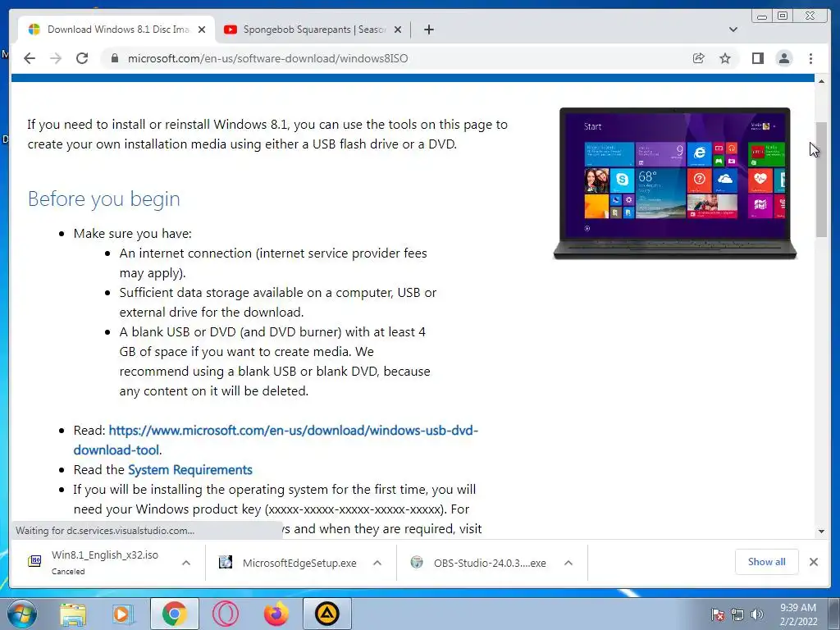Open the Chrome side panel
This screenshot has height=630, width=840.
[x=757, y=58]
